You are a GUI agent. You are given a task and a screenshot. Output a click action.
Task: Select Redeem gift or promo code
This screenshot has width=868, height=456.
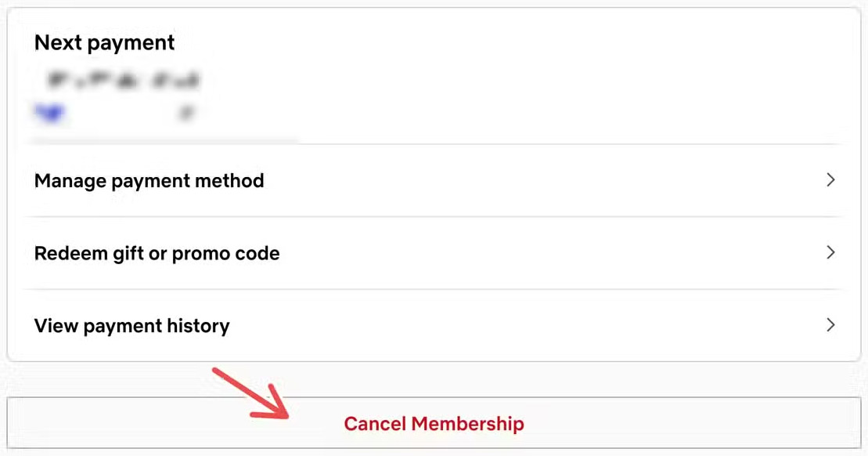[157, 252]
